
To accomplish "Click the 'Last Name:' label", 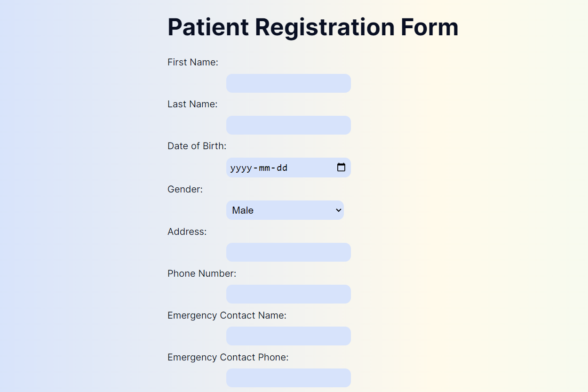I will (x=192, y=104).
